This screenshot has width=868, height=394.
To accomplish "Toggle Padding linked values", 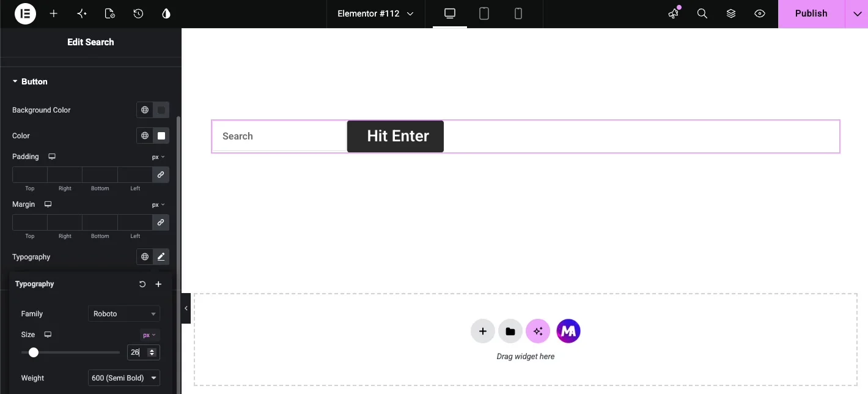I will pyautogui.click(x=161, y=174).
